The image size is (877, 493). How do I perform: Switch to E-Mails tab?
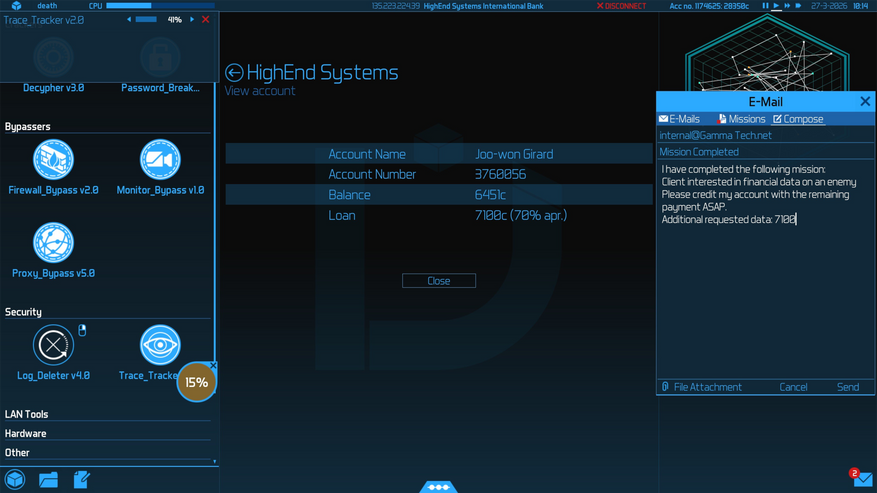(x=679, y=119)
